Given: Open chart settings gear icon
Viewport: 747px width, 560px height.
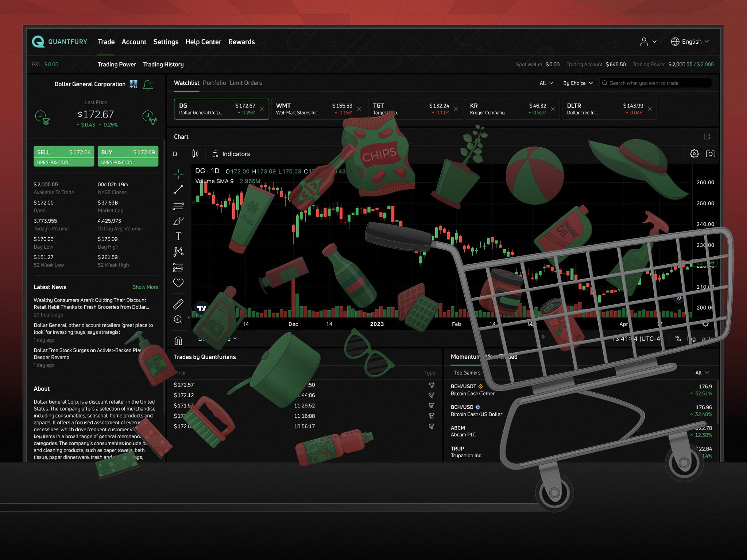Looking at the screenshot, I should pyautogui.click(x=694, y=153).
